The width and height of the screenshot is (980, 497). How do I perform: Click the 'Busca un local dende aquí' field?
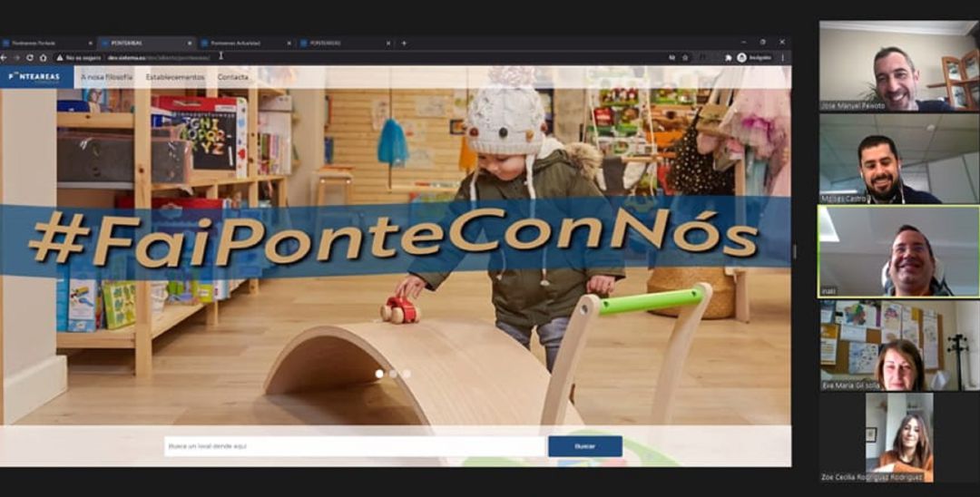[x=355, y=446]
